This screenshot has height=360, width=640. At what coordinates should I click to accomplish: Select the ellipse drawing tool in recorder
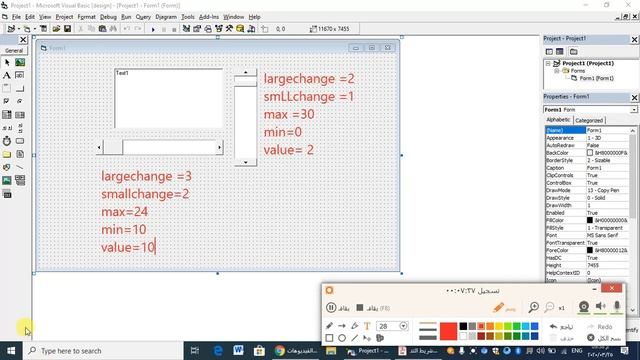(x=342, y=338)
